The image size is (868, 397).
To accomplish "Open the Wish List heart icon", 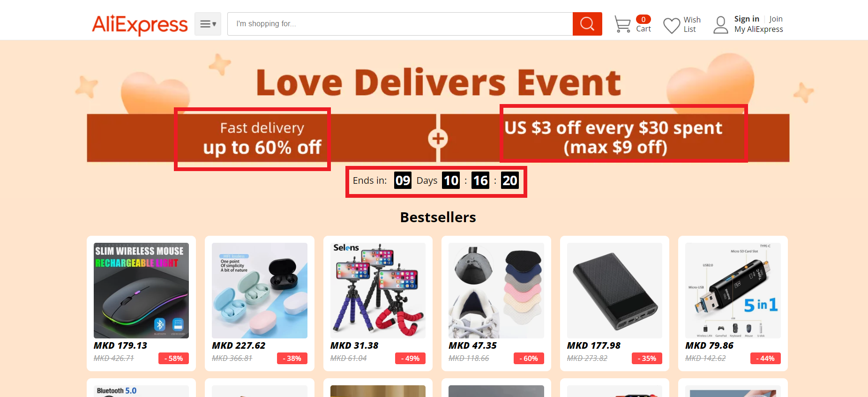I will (672, 25).
